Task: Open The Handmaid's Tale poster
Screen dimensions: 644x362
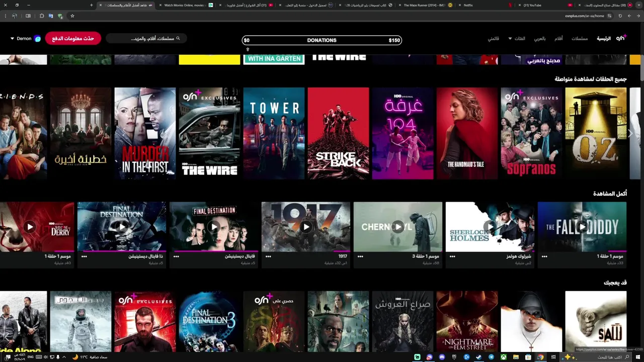Action: (x=467, y=133)
